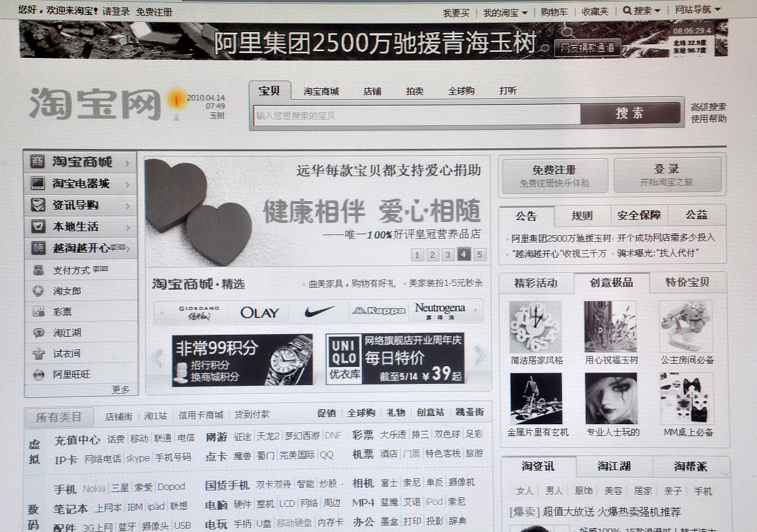
Task: Open the 充值中心 category link
Action: (77, 439)
